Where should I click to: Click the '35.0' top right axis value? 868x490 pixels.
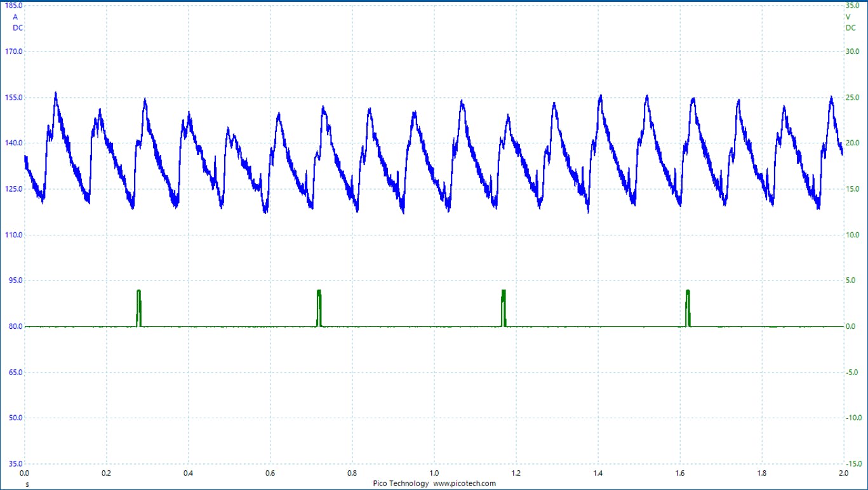(x=853, y=6)
